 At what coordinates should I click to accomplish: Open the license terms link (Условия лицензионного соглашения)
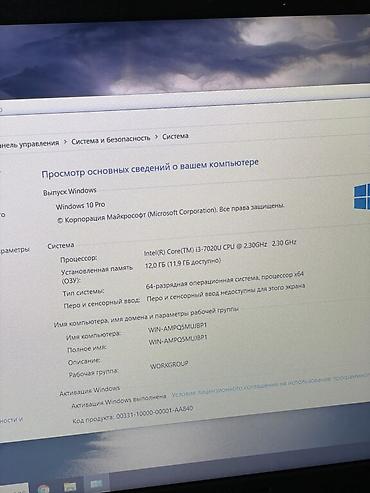(x=271, y=386)
